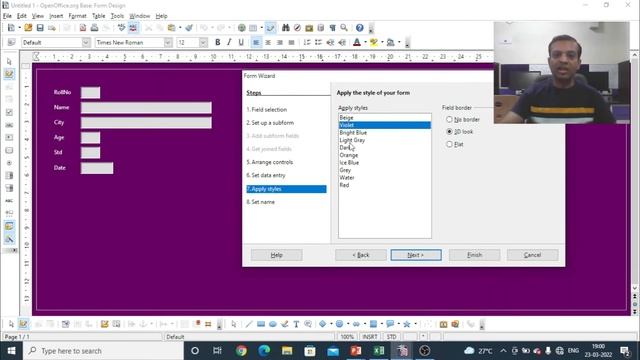Select the Check Box form control
This screenshot has height=360, width=640.
pyautogui.click(x=9, y=112)
